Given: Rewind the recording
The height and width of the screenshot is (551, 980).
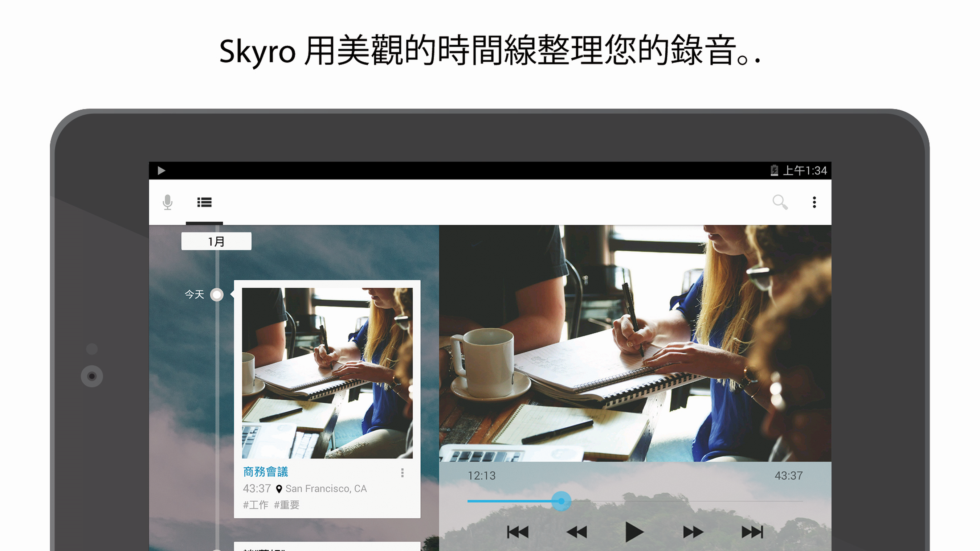Looking at the screenshot, I should click(577, 532).
